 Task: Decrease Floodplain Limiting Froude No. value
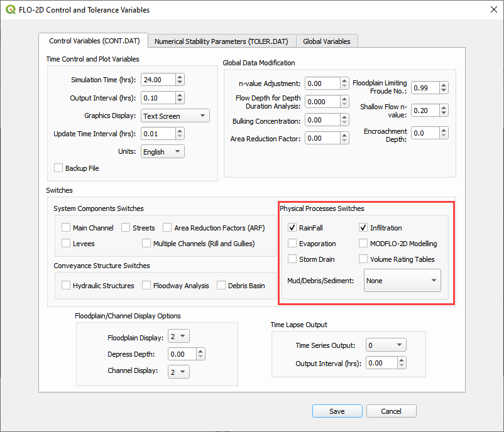click(444, 91)
